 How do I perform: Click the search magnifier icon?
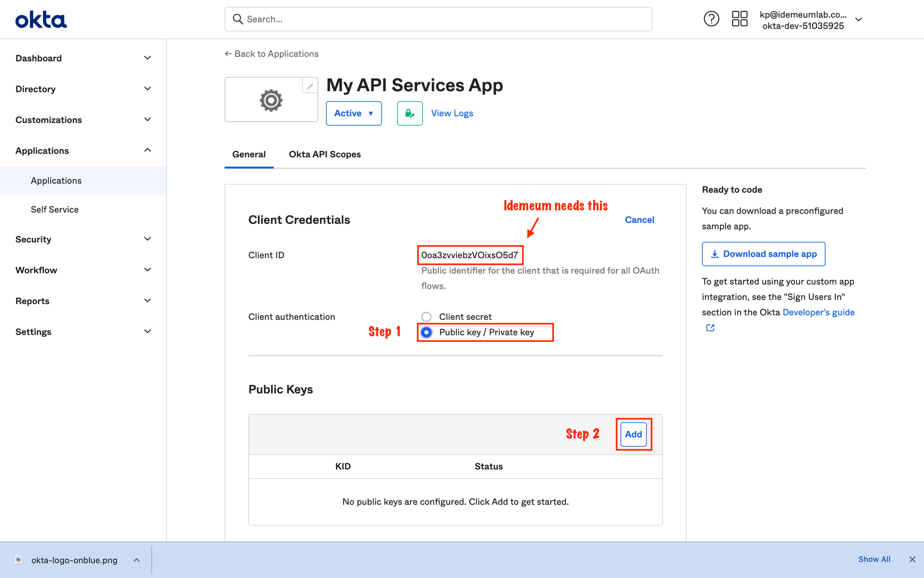pos(238,19)
